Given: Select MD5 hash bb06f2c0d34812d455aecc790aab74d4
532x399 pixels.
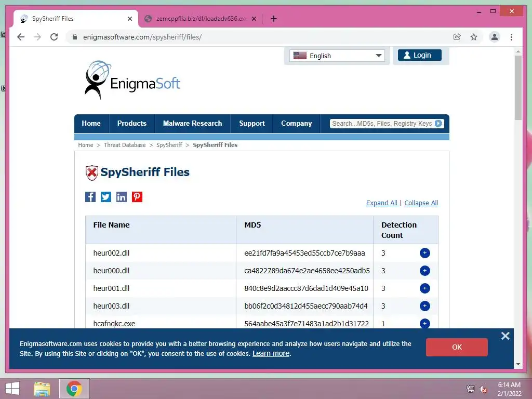Looking at the screenshot, I should (x=306, y=306).
